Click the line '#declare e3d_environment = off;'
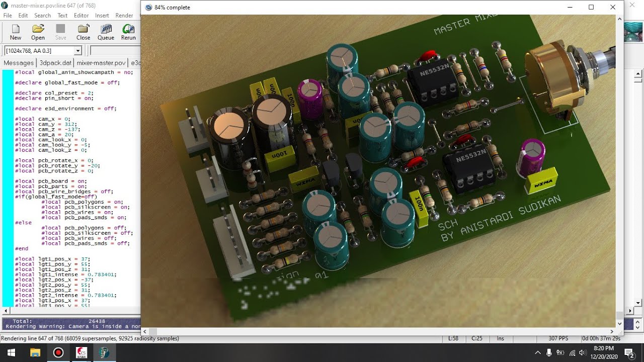This screenshot has width=644, height=362. pyautogui.click(x=65, y=109)
